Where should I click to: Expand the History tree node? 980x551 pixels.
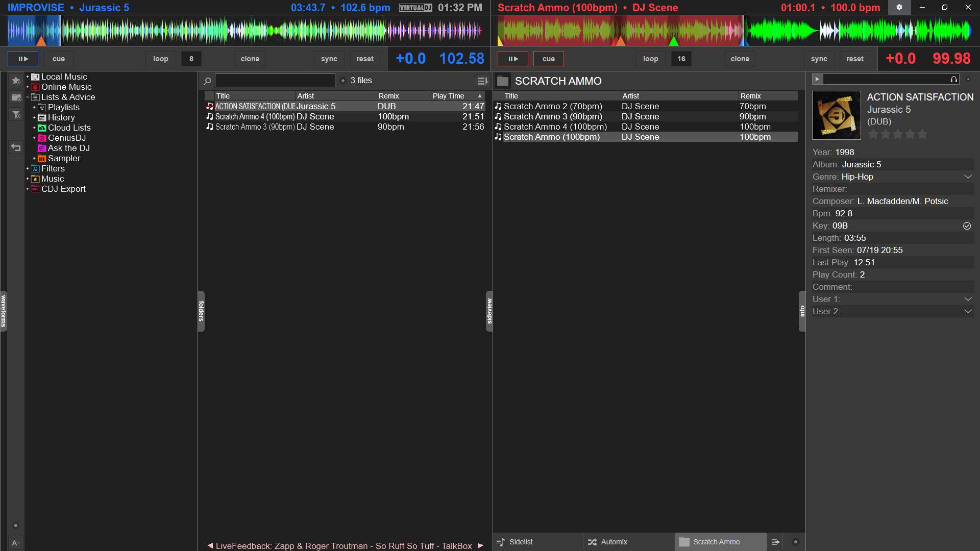34,117
